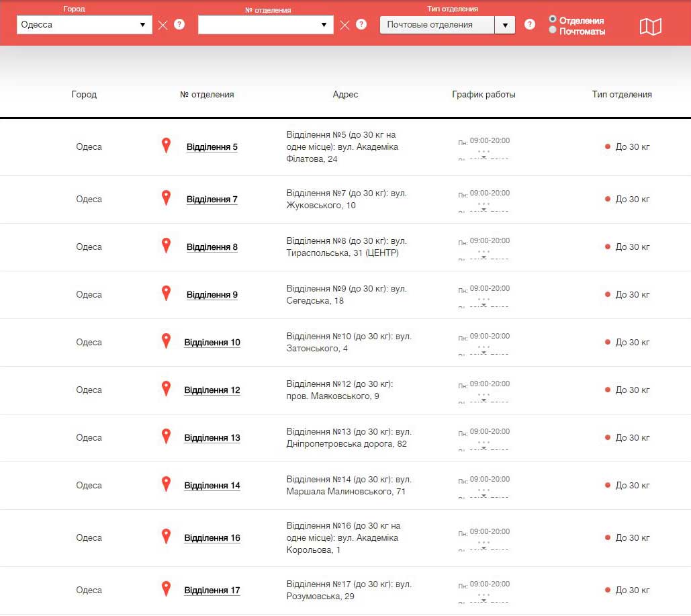Screen dimensions: 691x616
Task: Click the help icon beside branch type dropdown
Action: 530,24
